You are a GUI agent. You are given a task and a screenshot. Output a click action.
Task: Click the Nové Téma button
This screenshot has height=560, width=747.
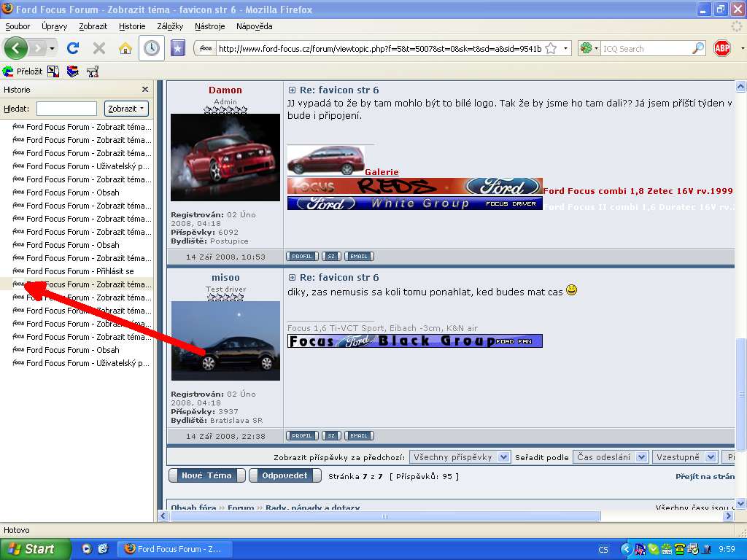coord(206,475)
